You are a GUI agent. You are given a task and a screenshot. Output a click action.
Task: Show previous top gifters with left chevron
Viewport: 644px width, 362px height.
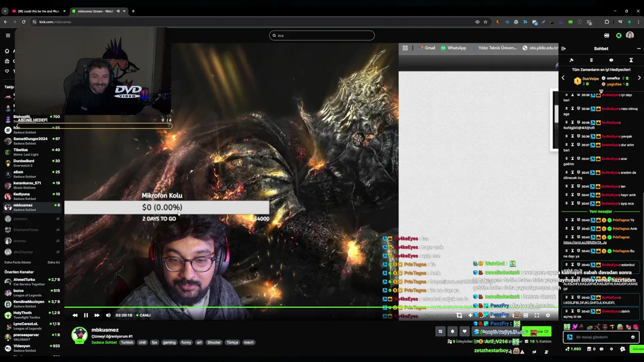coord(563,78)
